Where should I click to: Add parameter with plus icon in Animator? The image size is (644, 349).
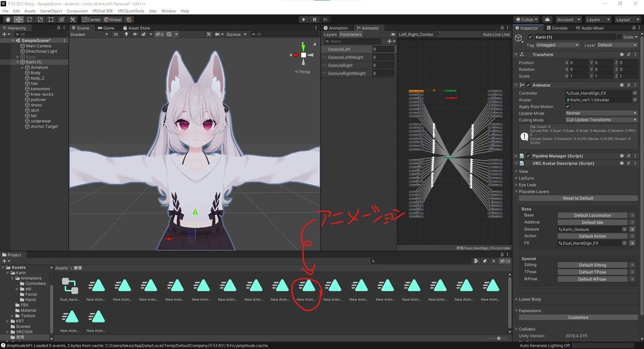390,41
